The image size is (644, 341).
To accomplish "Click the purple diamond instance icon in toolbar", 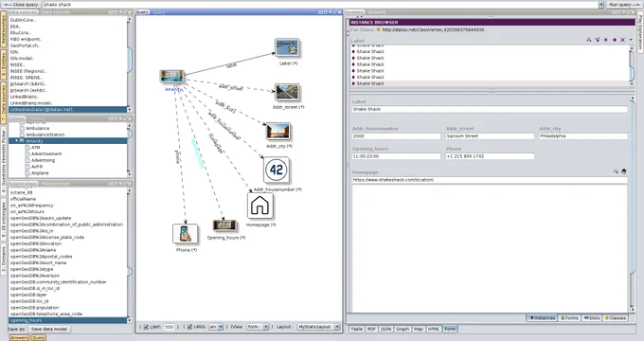I will [x=615, y=40].
